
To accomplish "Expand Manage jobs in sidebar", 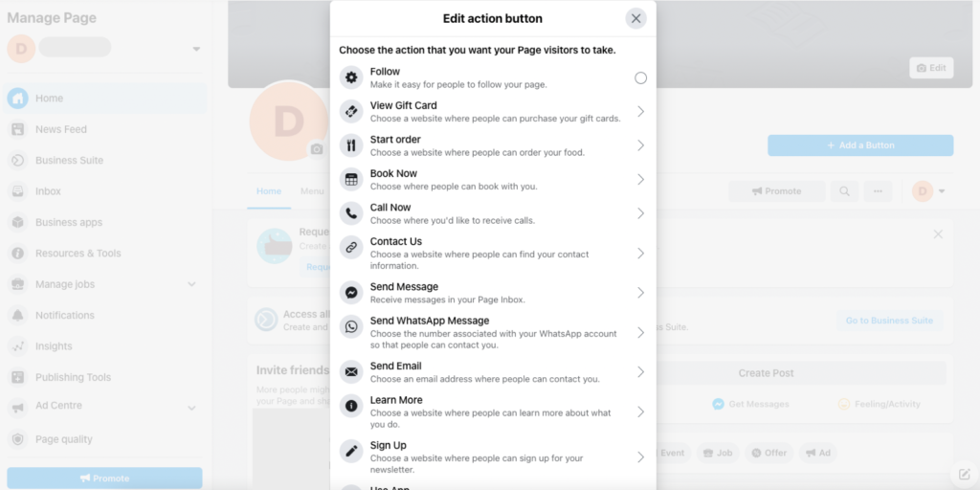I will point(191,284).
